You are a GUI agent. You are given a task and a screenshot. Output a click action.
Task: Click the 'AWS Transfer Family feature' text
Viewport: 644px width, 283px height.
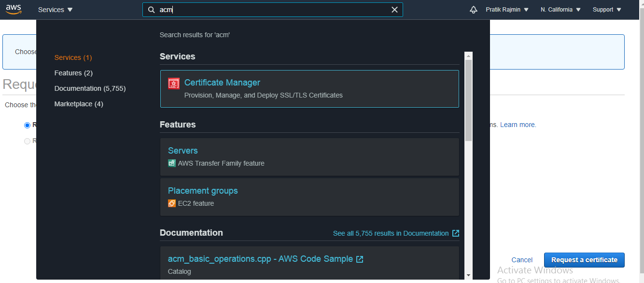[221, 163]
